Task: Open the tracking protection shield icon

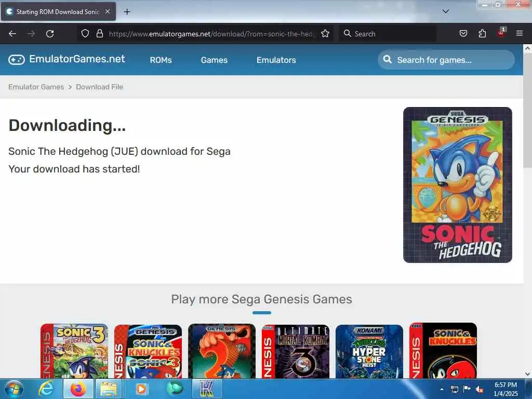Action: pos(85,33)
